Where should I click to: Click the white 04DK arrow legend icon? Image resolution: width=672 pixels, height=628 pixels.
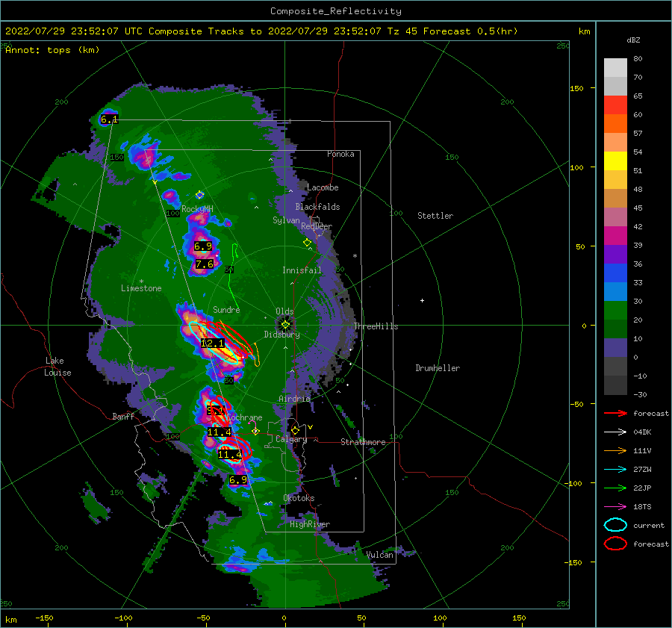coord(615,432)
